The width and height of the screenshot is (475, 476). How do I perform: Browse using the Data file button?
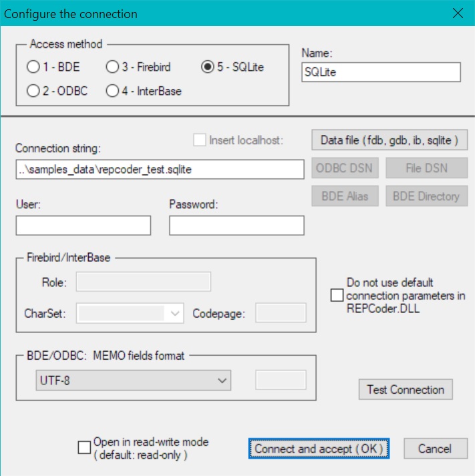(389, 140)
